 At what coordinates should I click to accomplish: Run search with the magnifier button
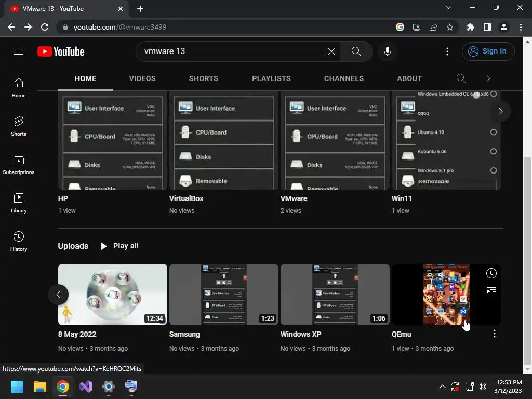pyautogui.click(x=356, y=51)
